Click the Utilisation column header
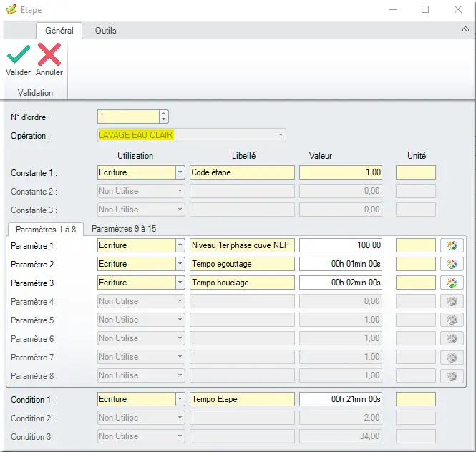The image size is (476, 452). pos(135,156)
